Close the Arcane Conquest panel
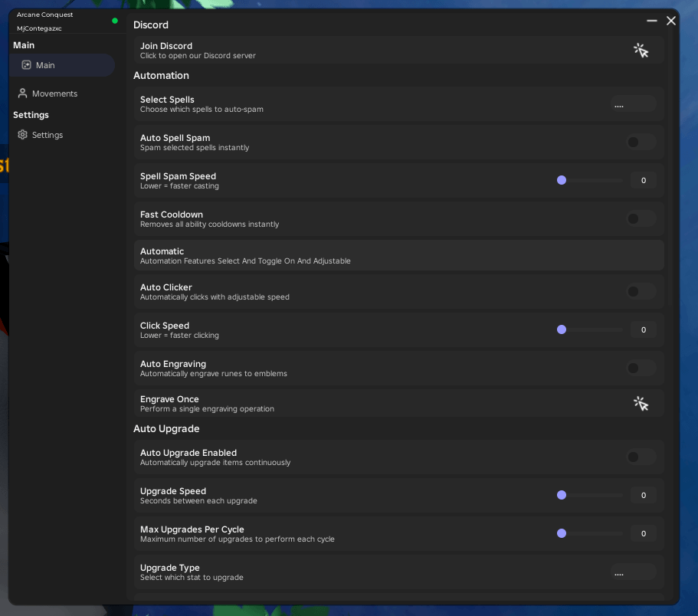Viewport: 698px width, 616px height. tap(671, 21)
